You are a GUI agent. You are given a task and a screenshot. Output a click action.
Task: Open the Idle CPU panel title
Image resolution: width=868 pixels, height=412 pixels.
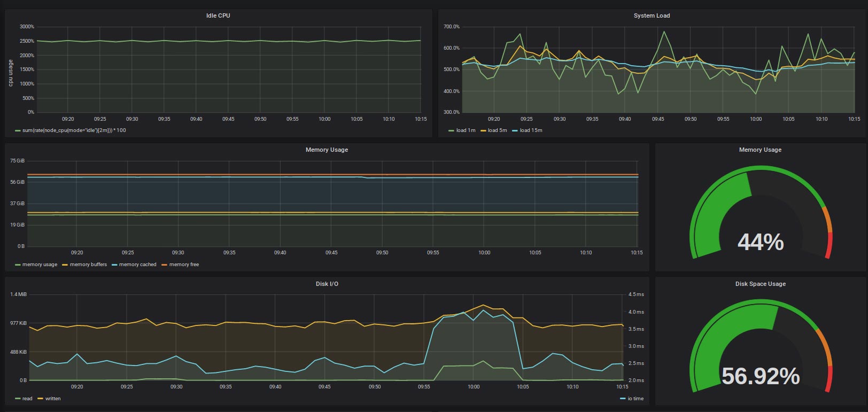(218, 15)
